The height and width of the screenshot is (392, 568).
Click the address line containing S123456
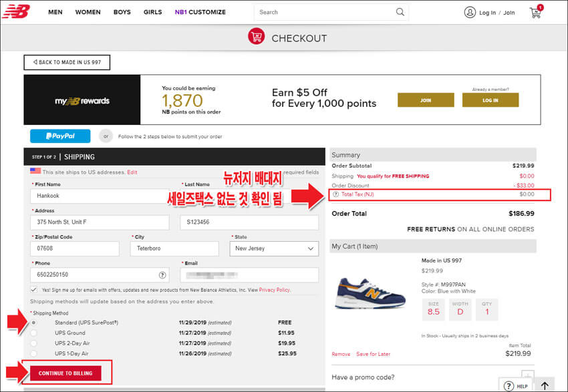249,222
